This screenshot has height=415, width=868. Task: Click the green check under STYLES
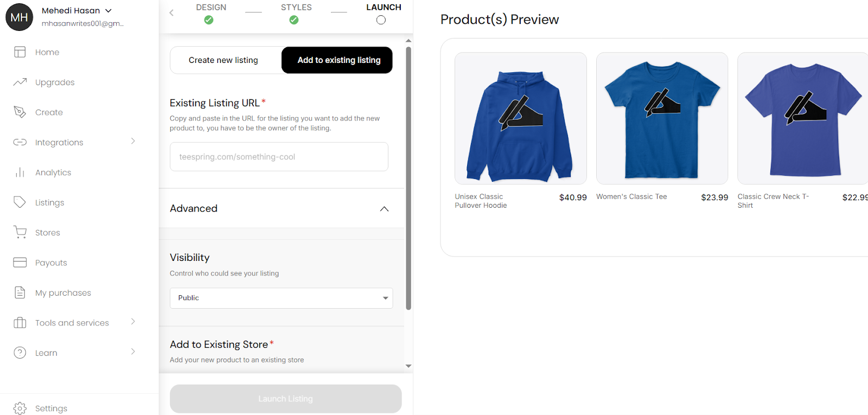[294, 20]
